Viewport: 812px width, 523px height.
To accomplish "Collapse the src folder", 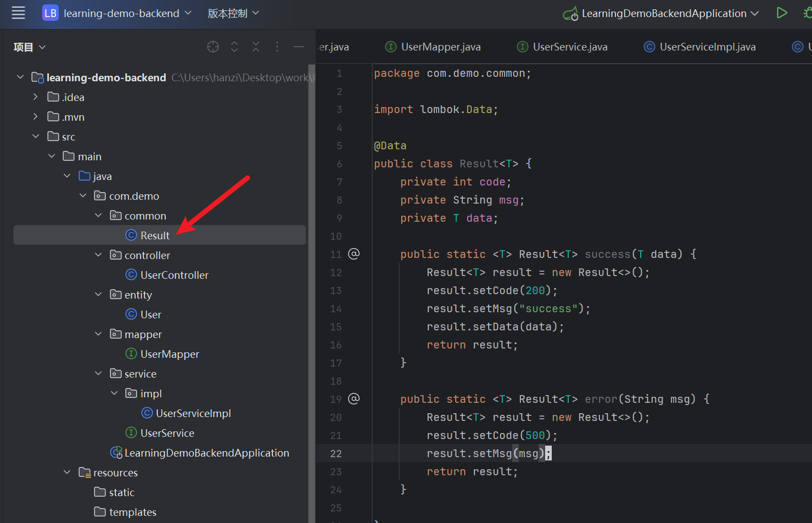I will click(36, 137).
